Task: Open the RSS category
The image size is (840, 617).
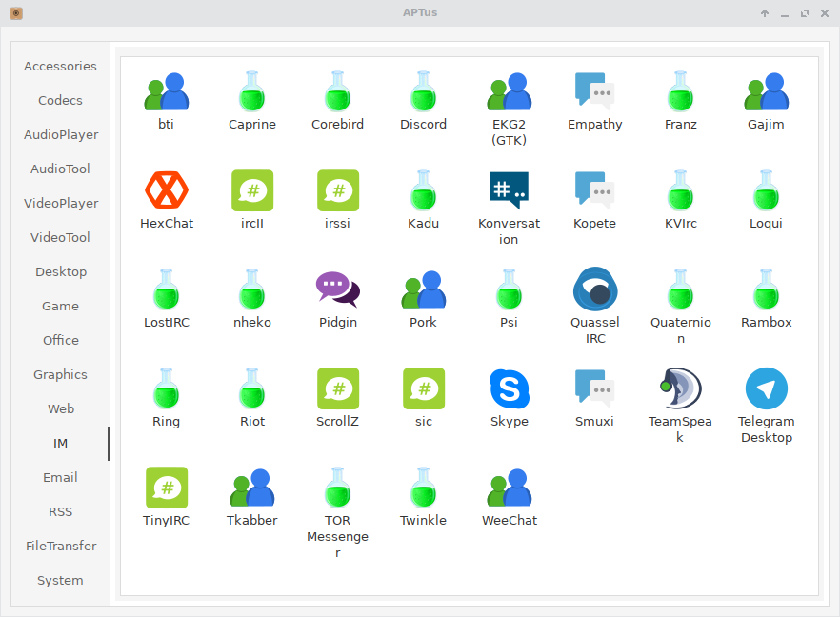Action: click(x=60, y=511)
